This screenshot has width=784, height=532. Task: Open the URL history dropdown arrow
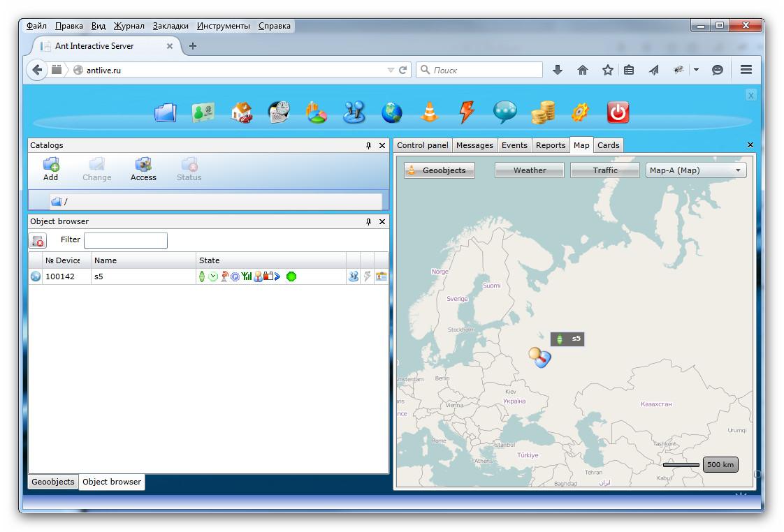[x=391, y=71]
